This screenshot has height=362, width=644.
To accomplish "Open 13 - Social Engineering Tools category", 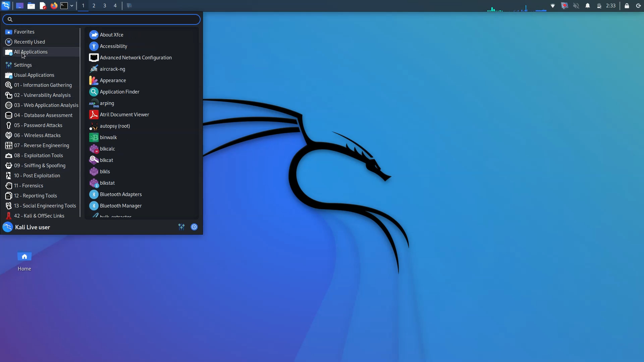I will (41, 206).
